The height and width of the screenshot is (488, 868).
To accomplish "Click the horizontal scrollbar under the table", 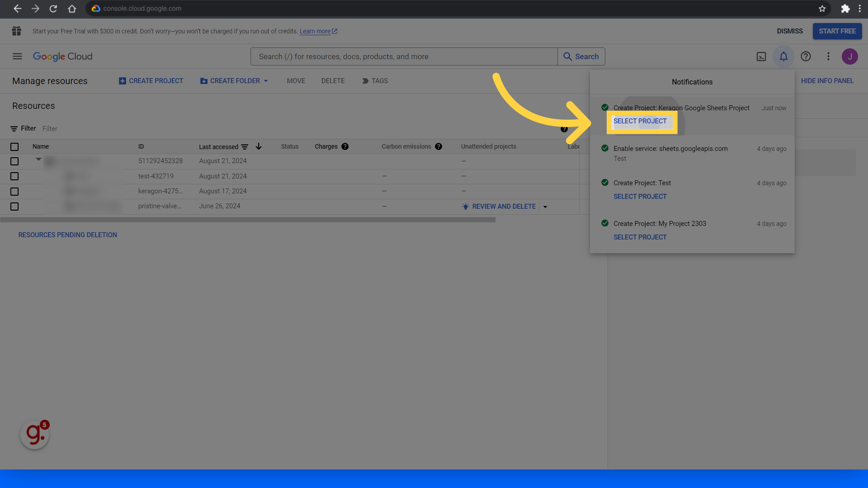I will [248, 220].
